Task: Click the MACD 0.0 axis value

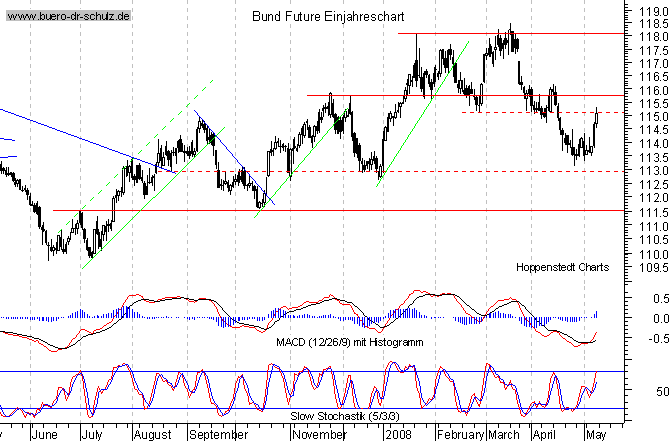Action: (661, 319)
